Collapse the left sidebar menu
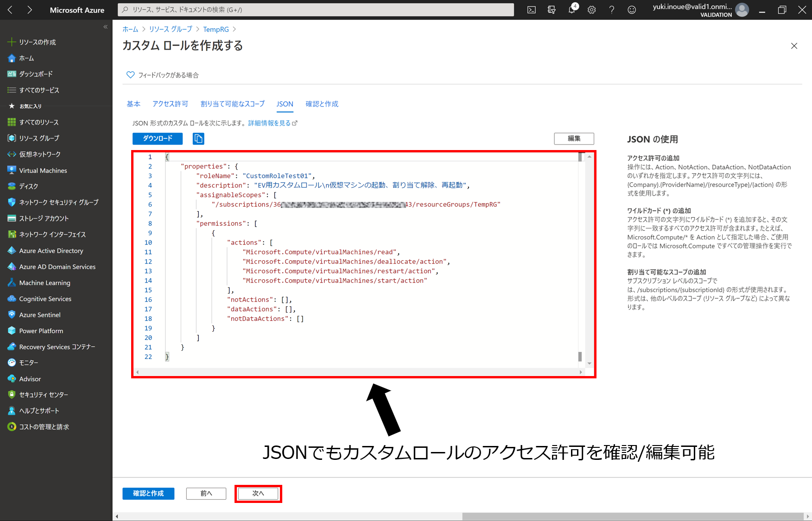This screenshot has height=521, width=812. 105,27
